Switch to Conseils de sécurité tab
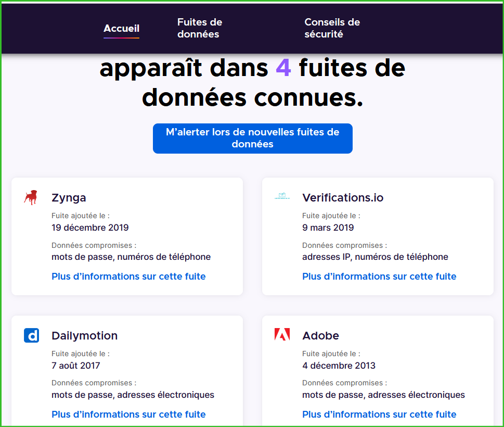The image size is (504, 427). pos(332,28)
